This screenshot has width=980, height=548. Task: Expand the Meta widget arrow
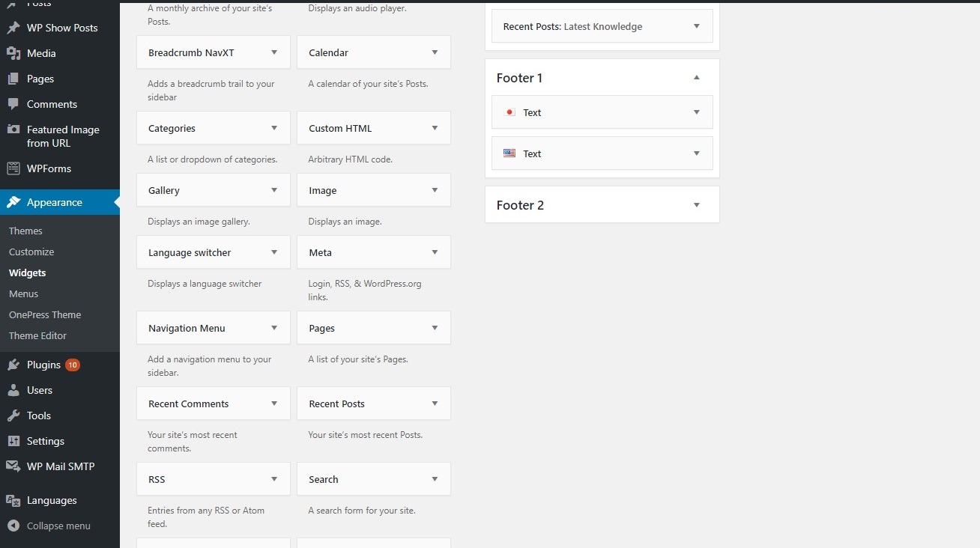click(435, 252)
